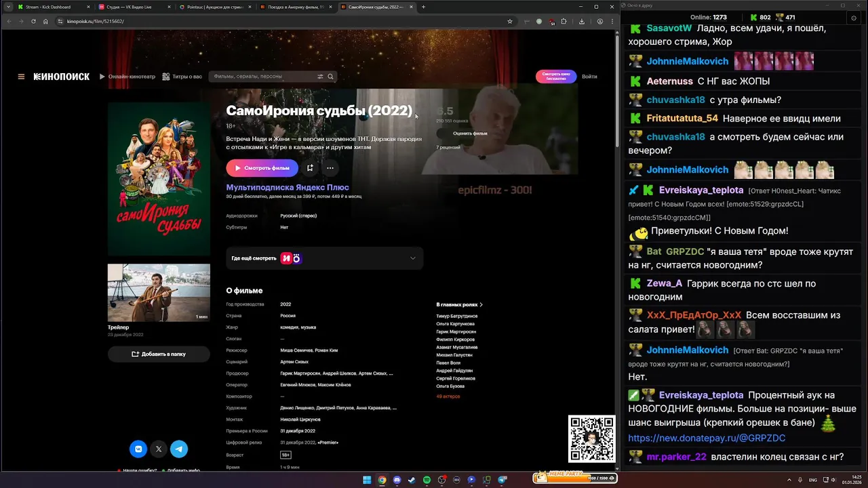Open the three-dots more options button
Screen dimensions: 868x488
[330, 168]
